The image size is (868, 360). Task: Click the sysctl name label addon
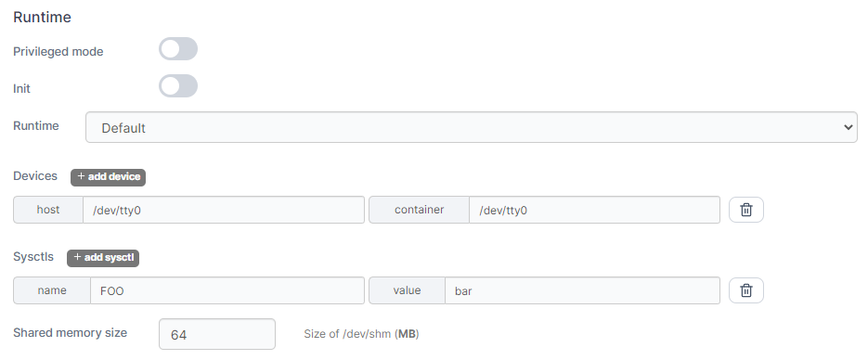click(x=52, y=290)
